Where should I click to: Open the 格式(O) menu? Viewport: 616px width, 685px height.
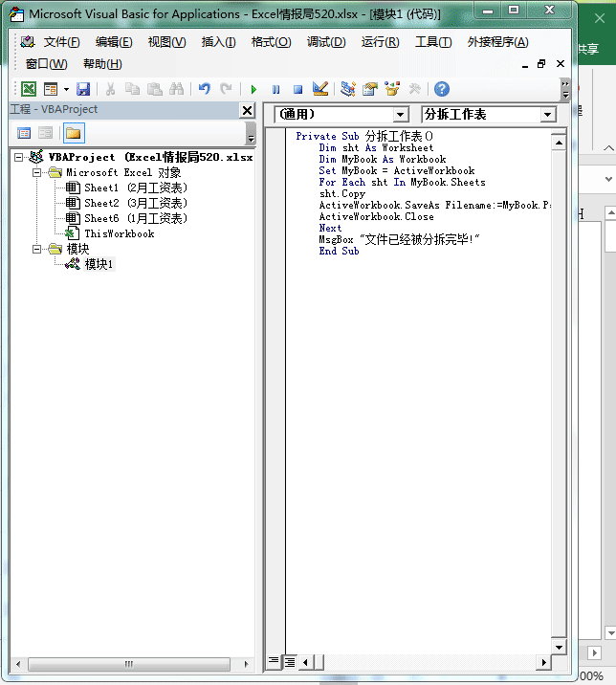[271, 42]
